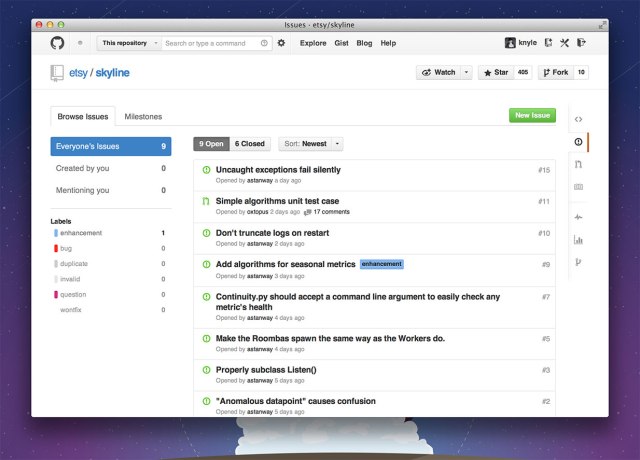Open the skyline repository link
Viewport: 640px width, 460px height.
(x=113, y=73)
